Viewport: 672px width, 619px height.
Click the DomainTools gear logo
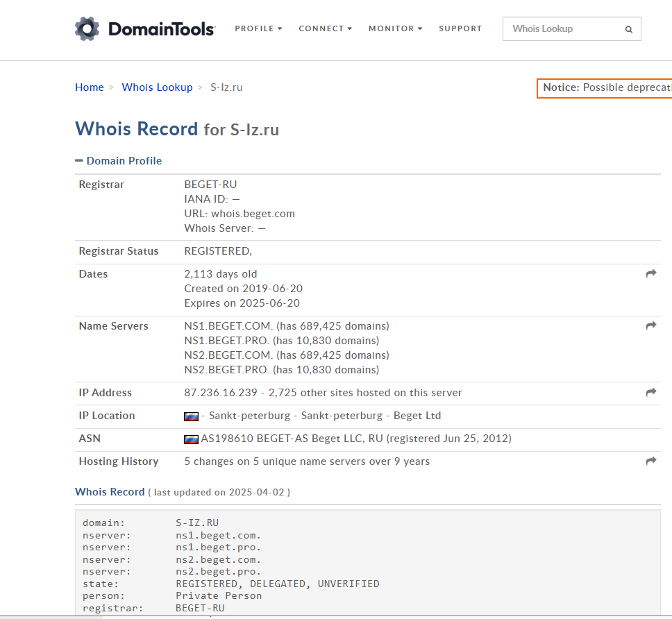tap(87, 29)
